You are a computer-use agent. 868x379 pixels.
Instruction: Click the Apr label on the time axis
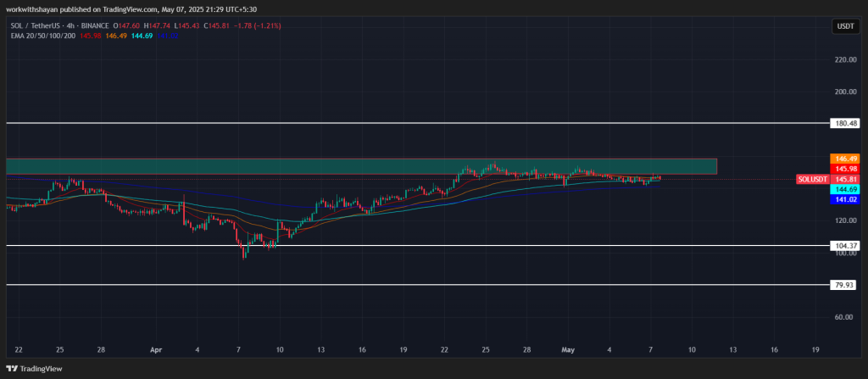[155, 349]
